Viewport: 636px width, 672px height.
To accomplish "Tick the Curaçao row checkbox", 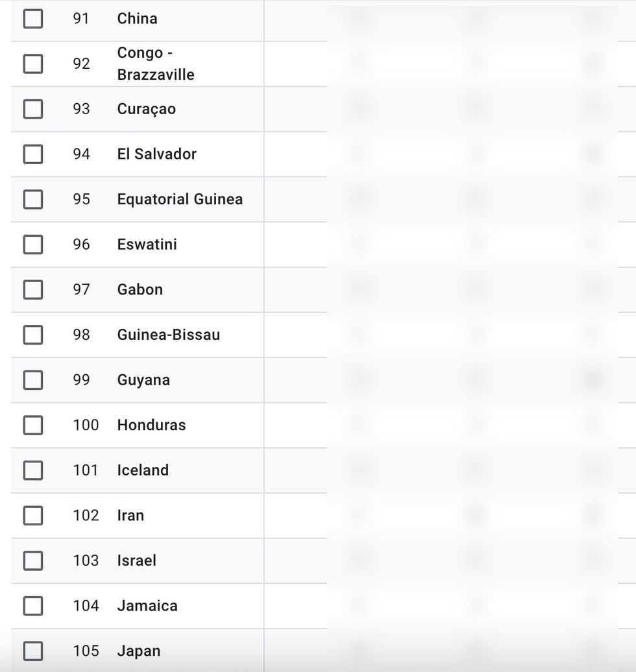I will [33, 109].
